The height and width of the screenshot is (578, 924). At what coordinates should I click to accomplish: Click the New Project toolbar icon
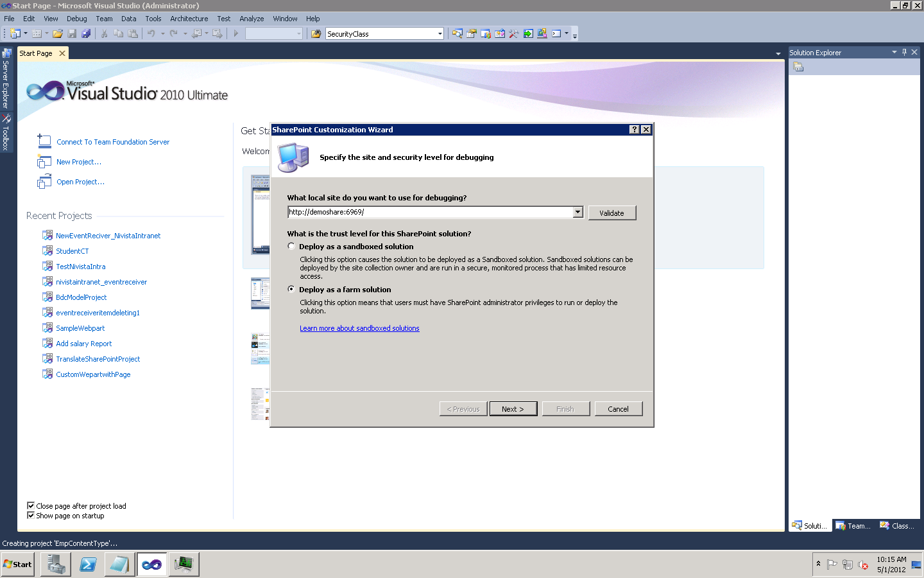pos(15,33)
